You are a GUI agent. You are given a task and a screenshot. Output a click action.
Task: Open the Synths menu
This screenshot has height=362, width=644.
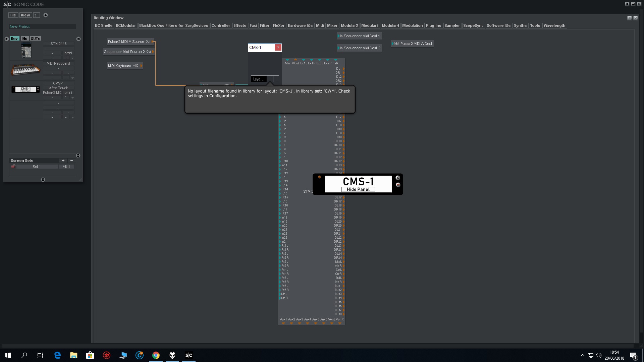[520, 25]
